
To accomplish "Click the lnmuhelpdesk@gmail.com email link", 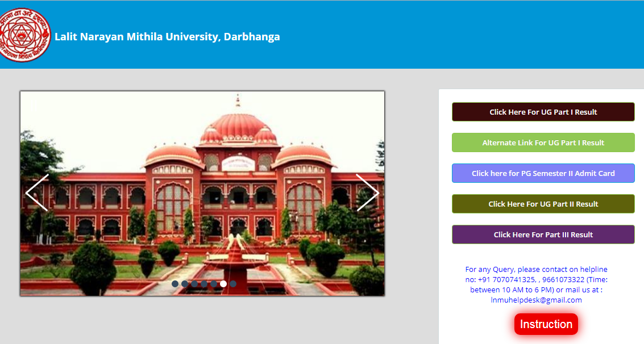I will click(537, 300).
